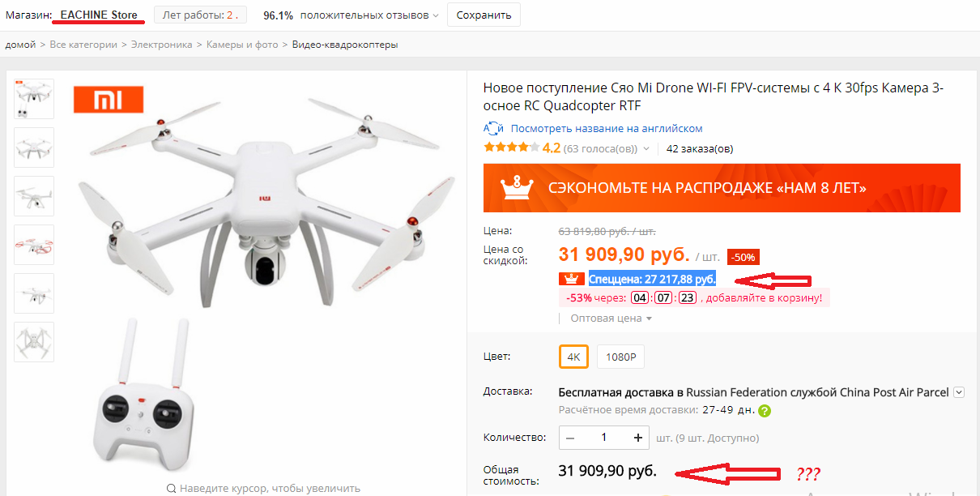
Task: Click the star rating icons
Action: pyautogui.click(x=511, y=148)
